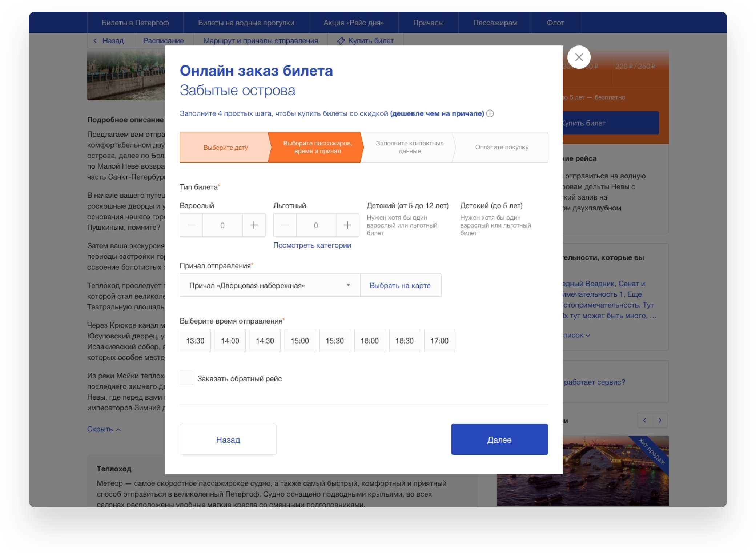Click the Назад link in page subnav
This screenshot has width=756, height=554.
[x=110, y=41]
